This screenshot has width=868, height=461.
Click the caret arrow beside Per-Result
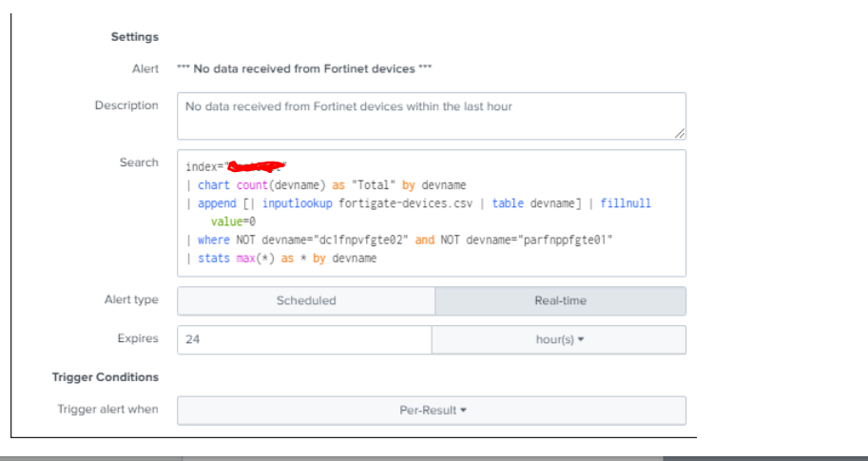point(464,411)
